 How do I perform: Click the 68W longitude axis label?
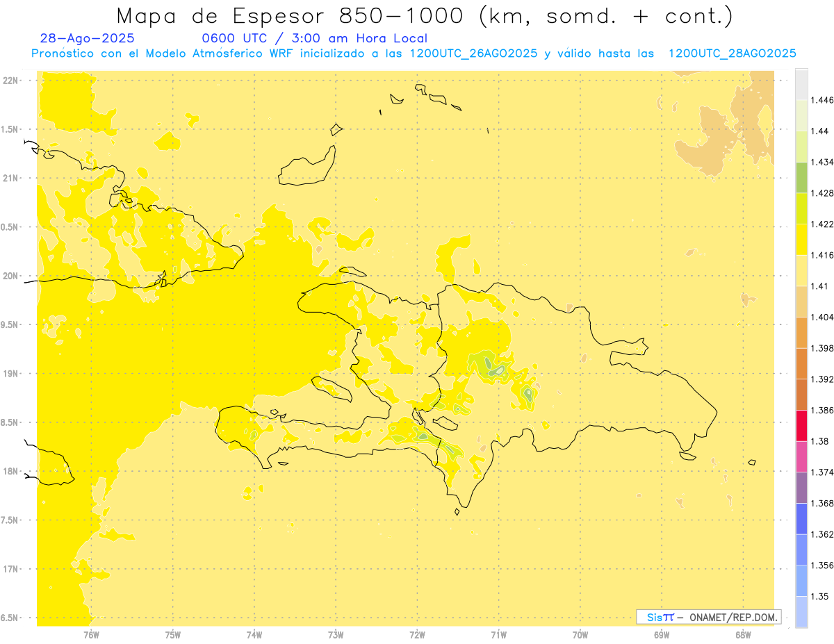point(743,634)
